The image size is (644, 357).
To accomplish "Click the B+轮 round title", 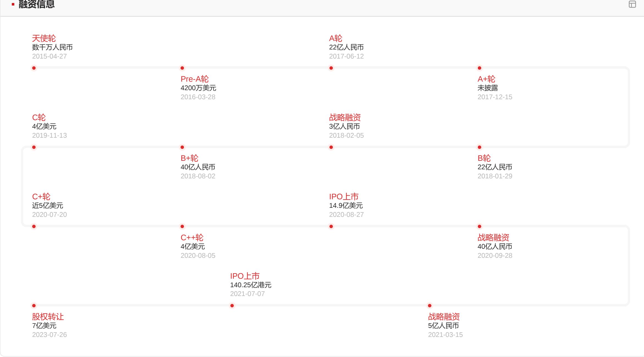I will pos(189,158).
